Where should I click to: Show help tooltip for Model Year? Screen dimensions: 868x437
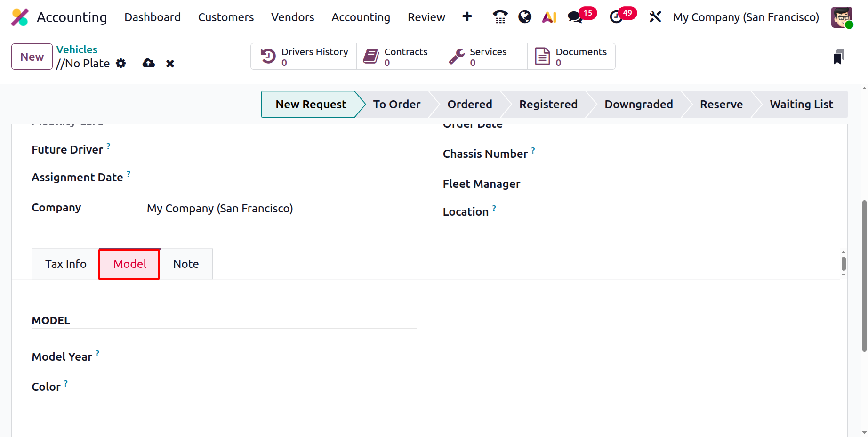pyautogui.click(x=97, y=353)
